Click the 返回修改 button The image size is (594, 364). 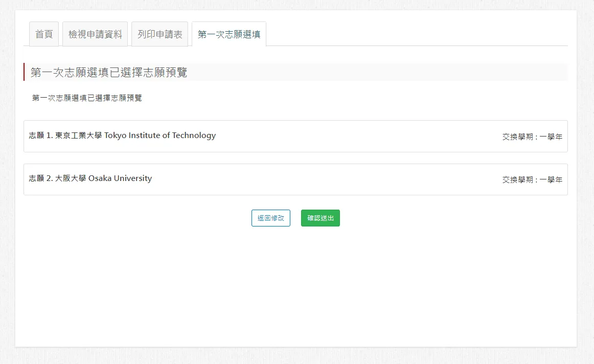(271, 218)
